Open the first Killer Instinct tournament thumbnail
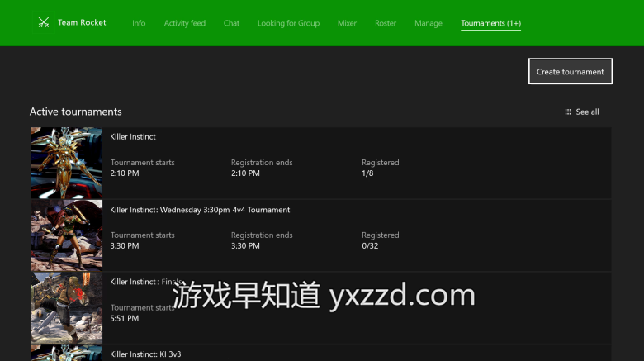The image size is (644, 361). (67, 163)
